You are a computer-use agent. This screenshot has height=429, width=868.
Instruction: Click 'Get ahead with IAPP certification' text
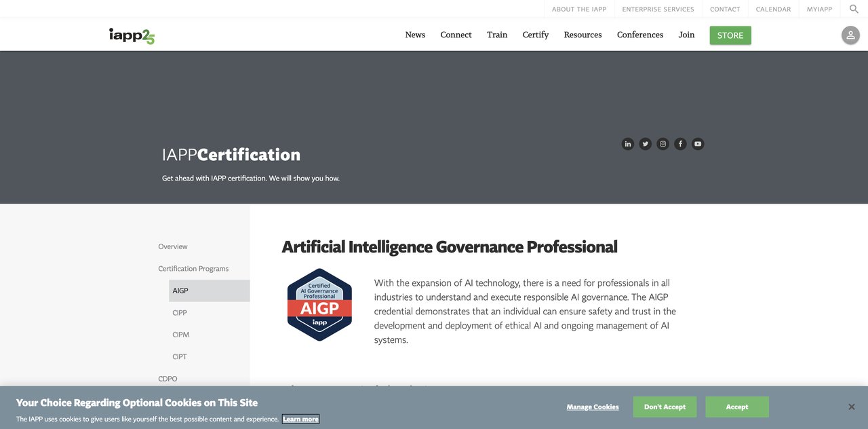[251, 179]
